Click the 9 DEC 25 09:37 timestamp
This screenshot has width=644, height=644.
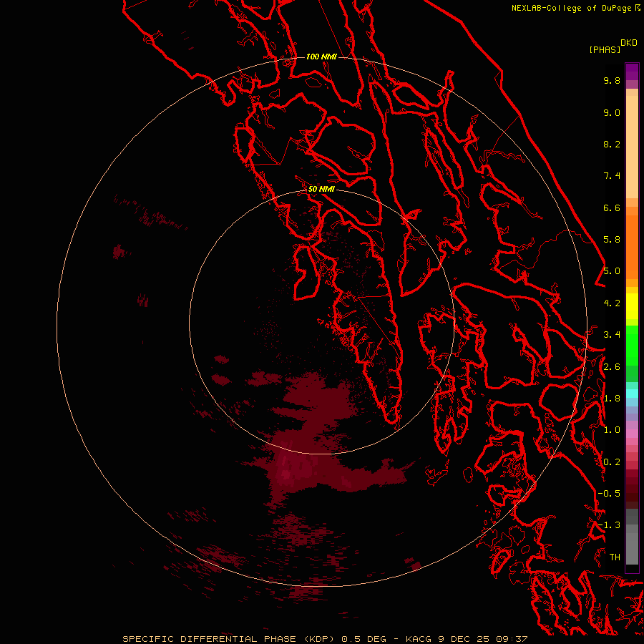(x=482, y=639)
